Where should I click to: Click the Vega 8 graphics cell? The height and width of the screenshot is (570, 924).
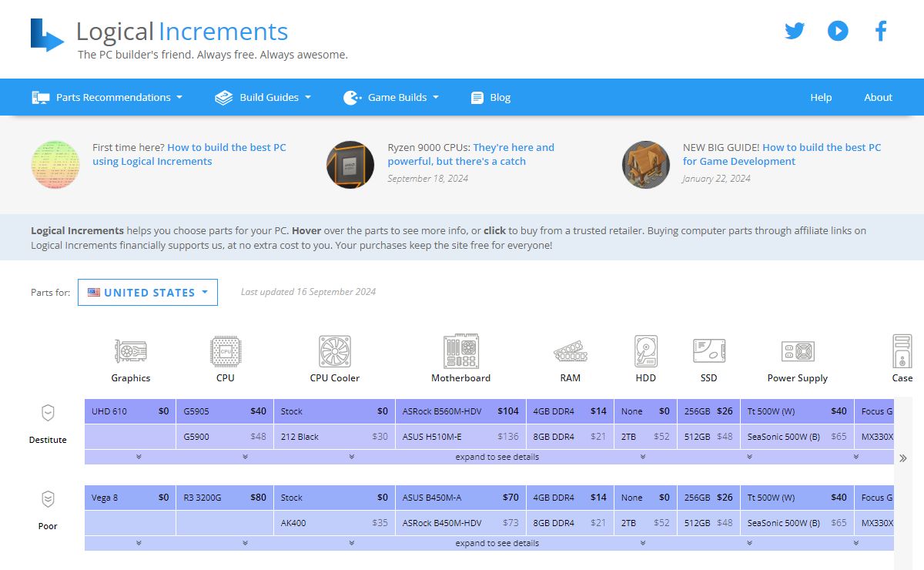point(130,498)
